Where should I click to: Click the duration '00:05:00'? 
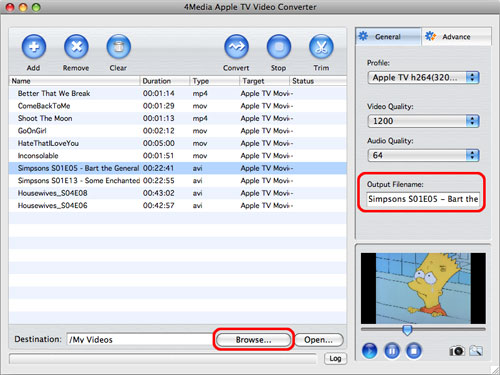159,143
